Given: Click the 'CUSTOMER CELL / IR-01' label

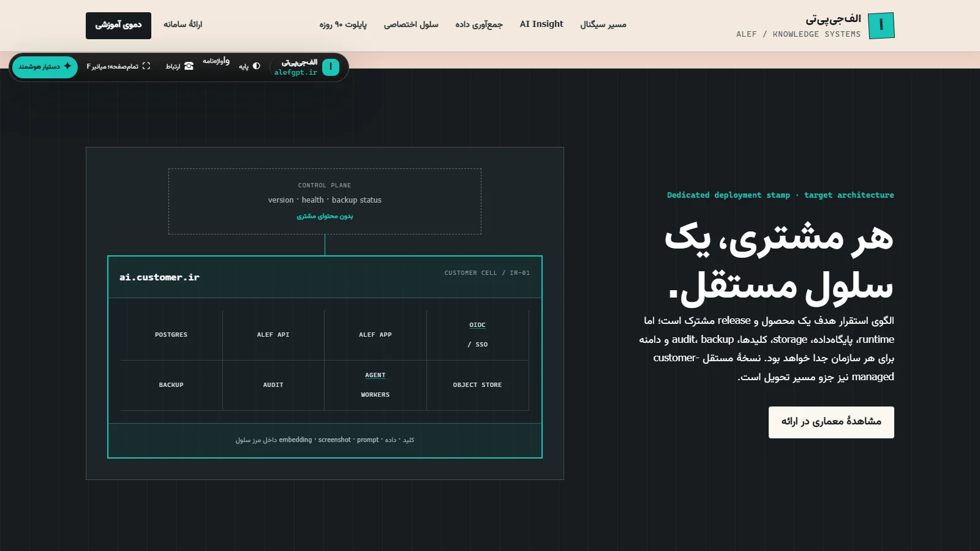Looking at the screenshot, I should [487, 273].
